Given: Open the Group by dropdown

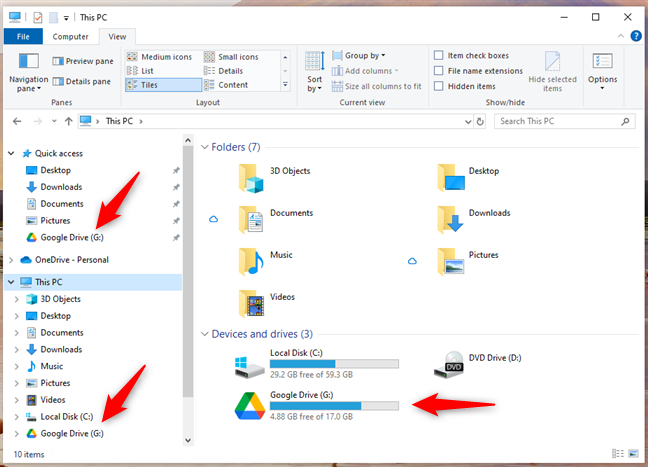Looking at the screenshot, I should (359, 55).
